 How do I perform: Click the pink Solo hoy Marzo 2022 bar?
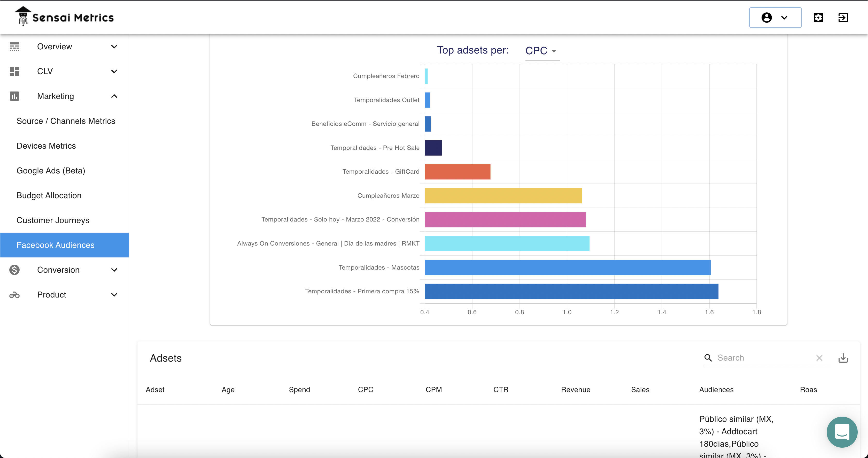pos(505,220)
